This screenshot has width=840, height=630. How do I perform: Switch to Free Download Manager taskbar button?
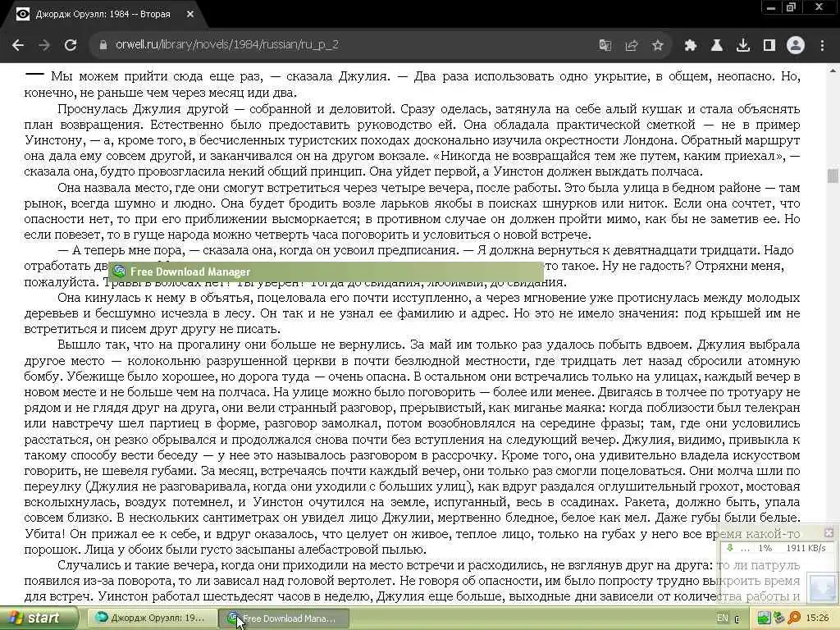[x=284, y=619]
